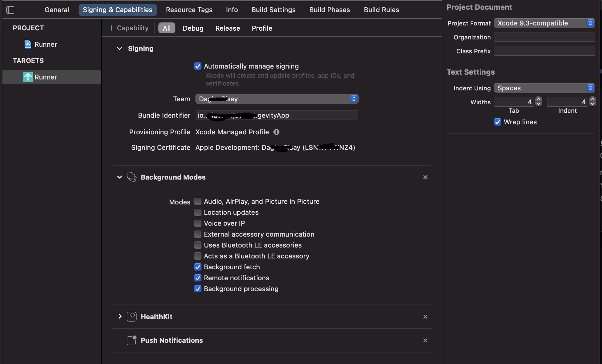Select the Profile configuration filter

[262, 28]
